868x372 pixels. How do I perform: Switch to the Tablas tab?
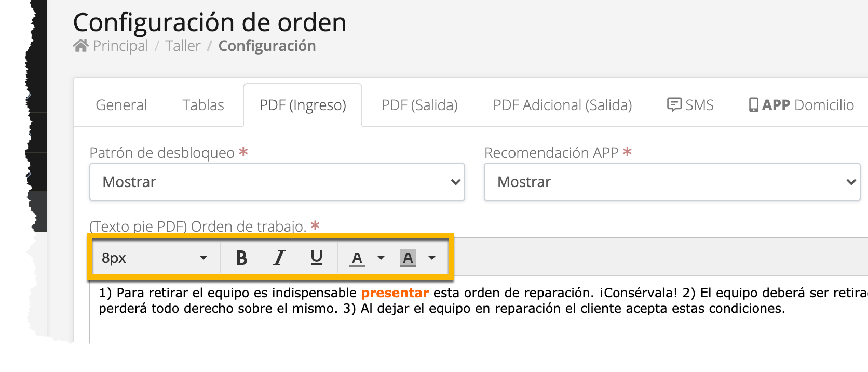pyautogui.click(x=203, y=105)
